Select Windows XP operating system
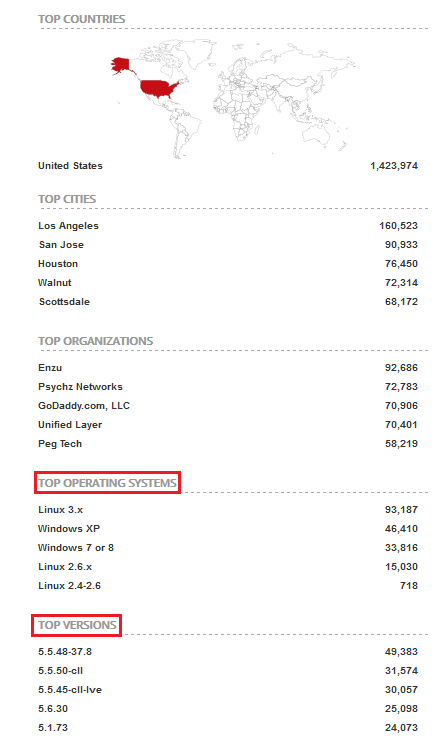The width and height of the screenshot is (439, 745). 69,529
